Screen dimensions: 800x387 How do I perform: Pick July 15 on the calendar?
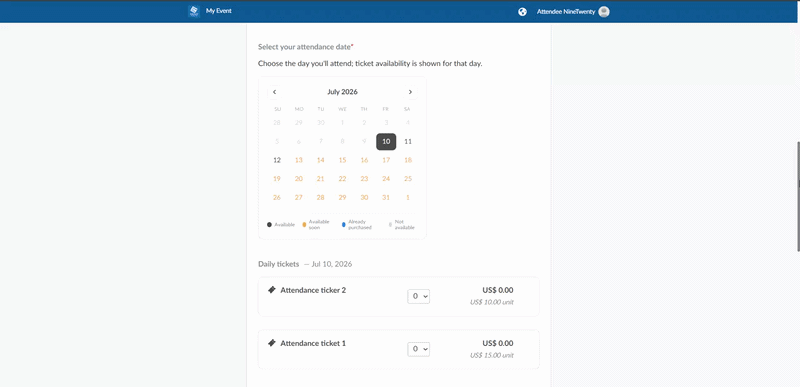[x=342, y=160]
